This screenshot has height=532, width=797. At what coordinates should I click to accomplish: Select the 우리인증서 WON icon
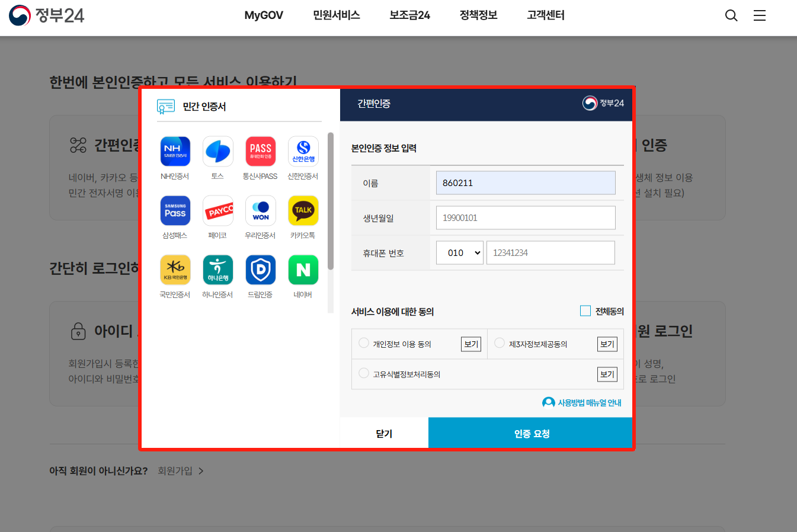pyautogui.click(x=260, y=210)
